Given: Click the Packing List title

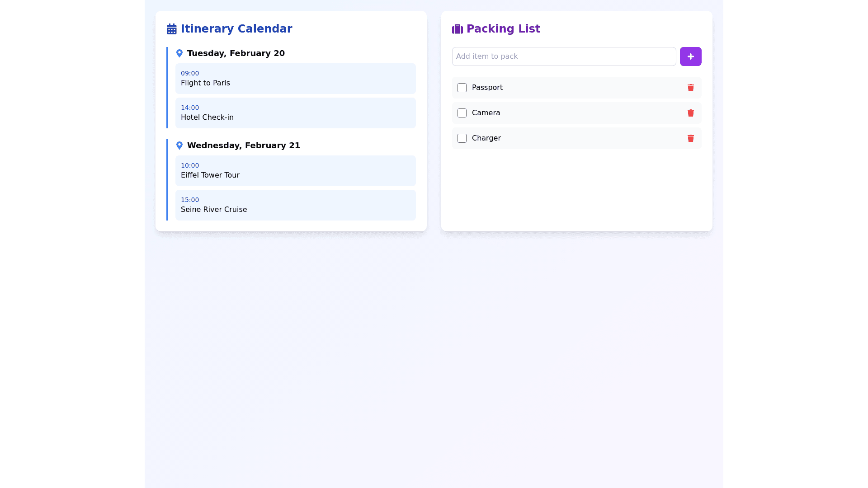Looking at the screenshot, I should [x=503, y=29].
